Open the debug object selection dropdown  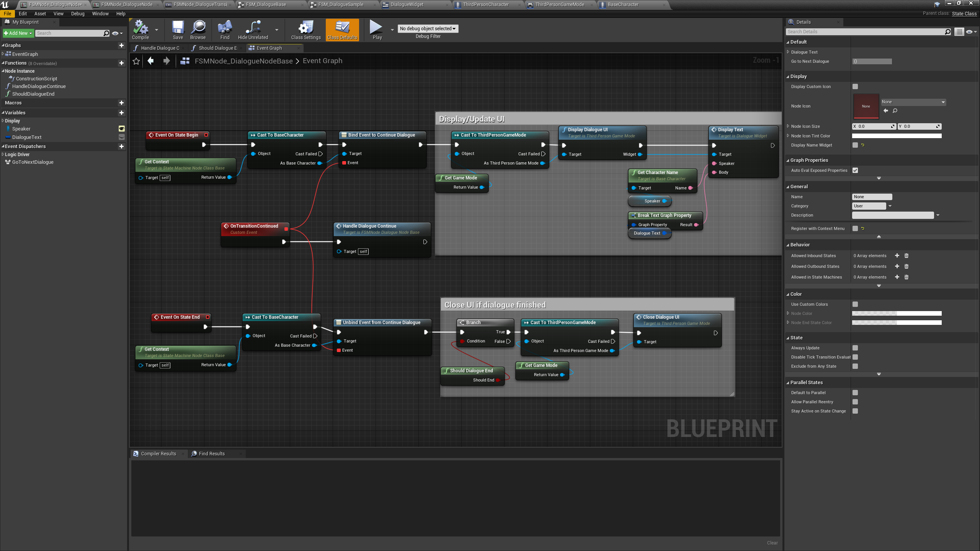[428, 29]
